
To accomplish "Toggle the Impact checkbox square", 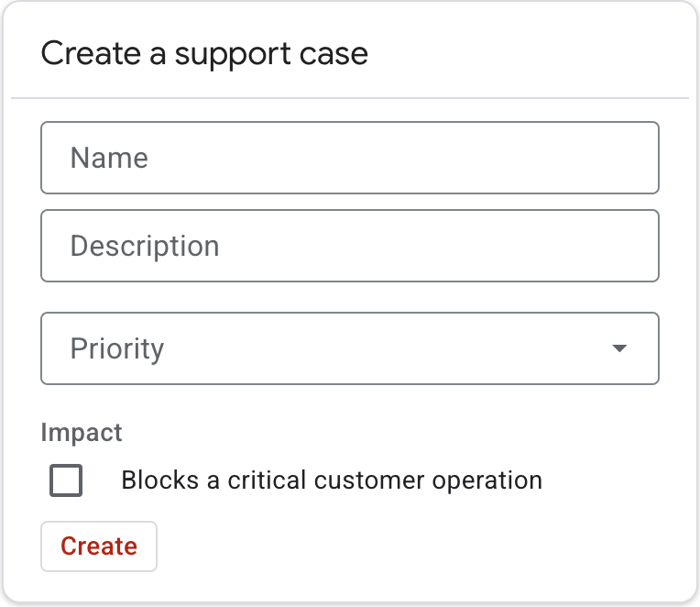I will point(66,480).
